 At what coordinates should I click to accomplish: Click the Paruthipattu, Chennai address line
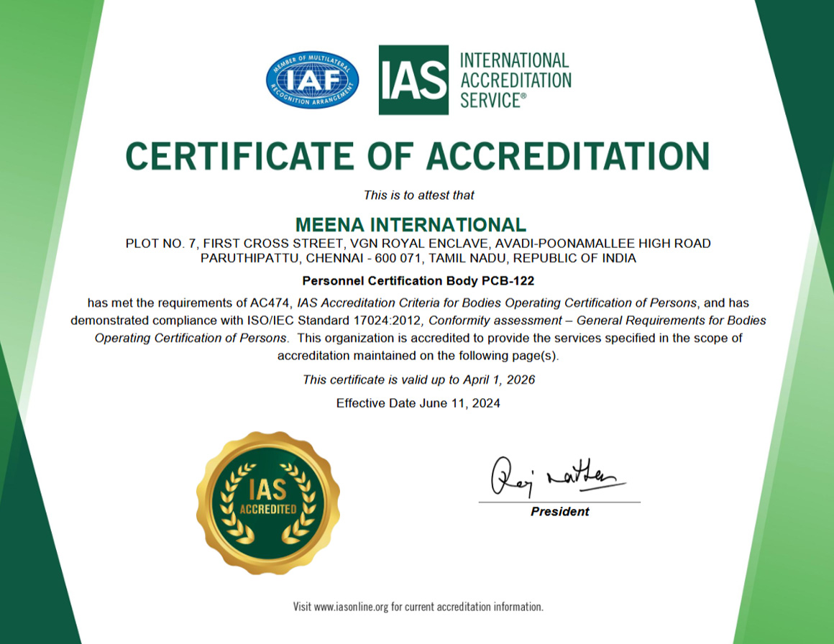418,259
